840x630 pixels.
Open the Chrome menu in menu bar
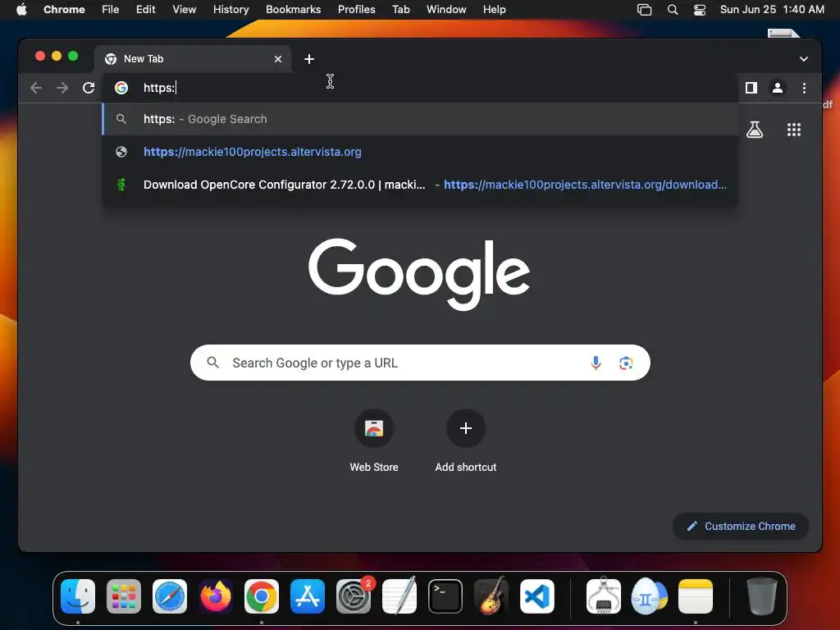64,10
